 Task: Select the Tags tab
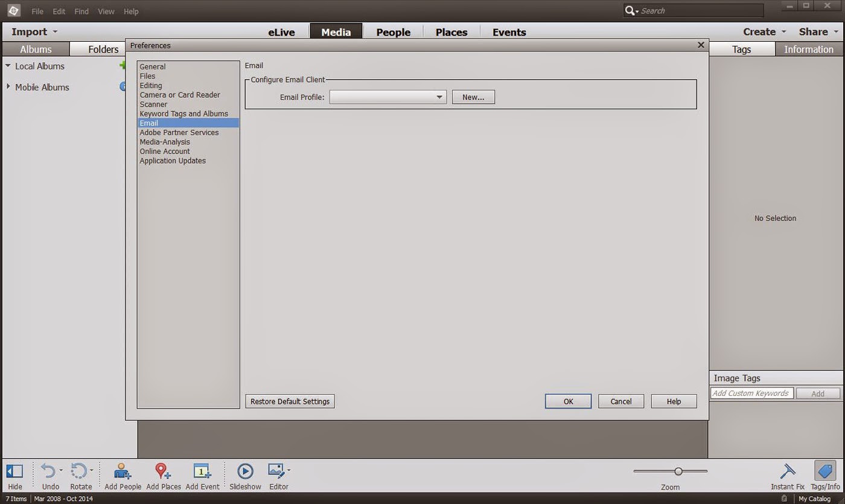click(x=741, y=49)
